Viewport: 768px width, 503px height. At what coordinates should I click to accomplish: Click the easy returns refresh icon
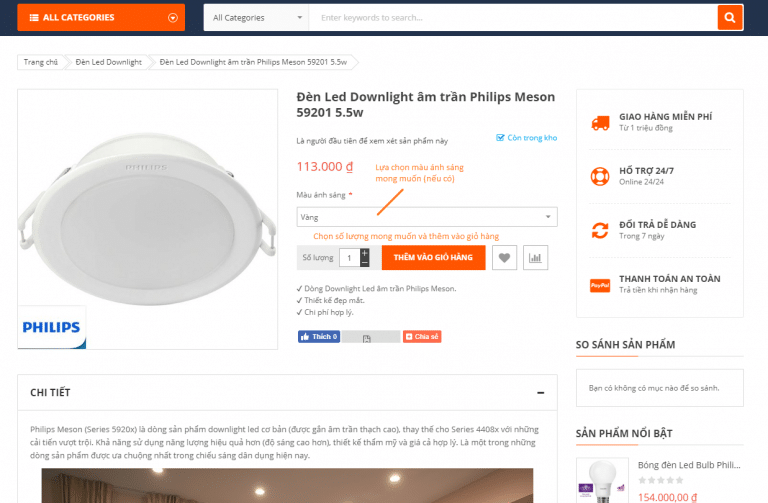coord(600,230)
